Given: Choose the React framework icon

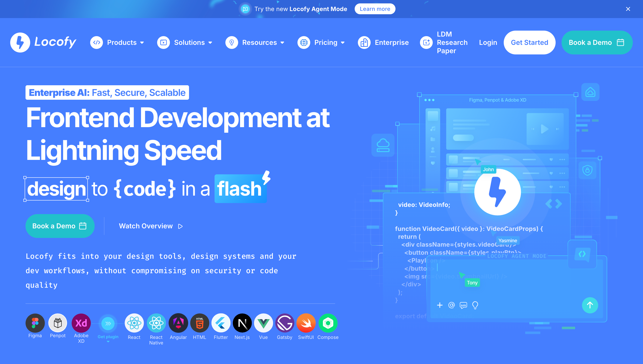Looking at the screenshot, I should tap(134, 323).
